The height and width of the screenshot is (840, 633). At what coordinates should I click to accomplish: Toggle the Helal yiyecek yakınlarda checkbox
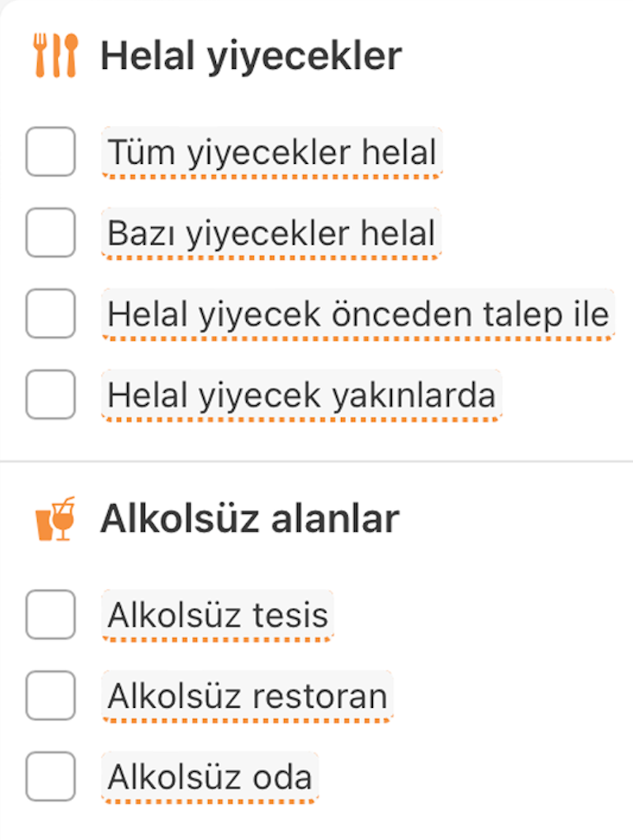coord(51,395)
